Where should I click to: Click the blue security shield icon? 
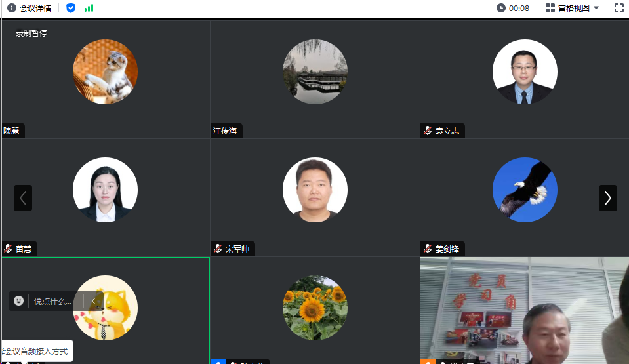[71, 8]
